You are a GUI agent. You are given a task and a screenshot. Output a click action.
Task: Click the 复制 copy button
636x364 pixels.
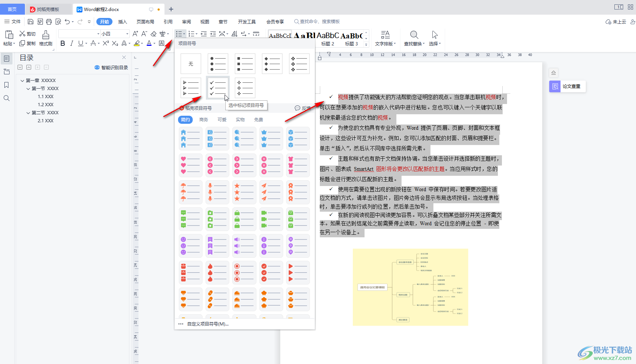[27, 44]
